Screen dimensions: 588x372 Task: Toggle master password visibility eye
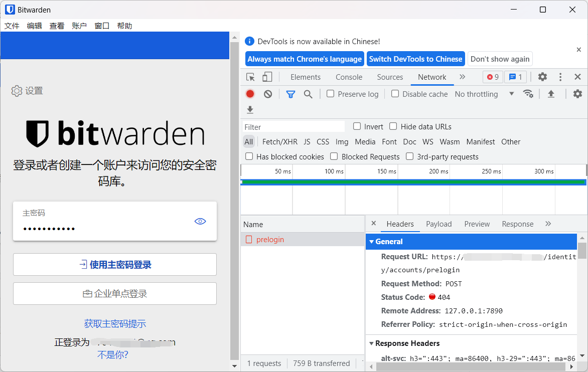200,222
